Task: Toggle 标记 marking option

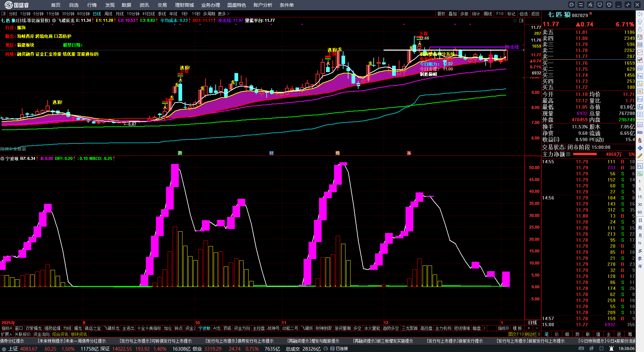Action: [x=511, y=14]
